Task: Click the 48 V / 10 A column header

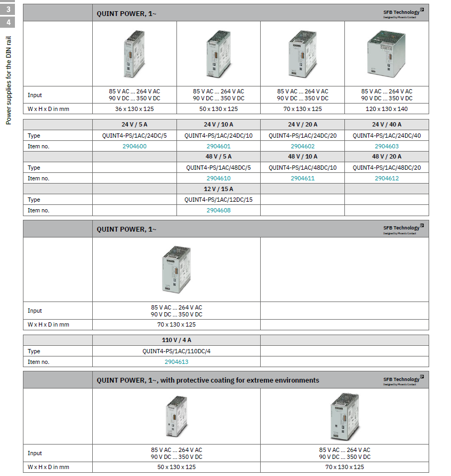Action: tap(303, 157)
